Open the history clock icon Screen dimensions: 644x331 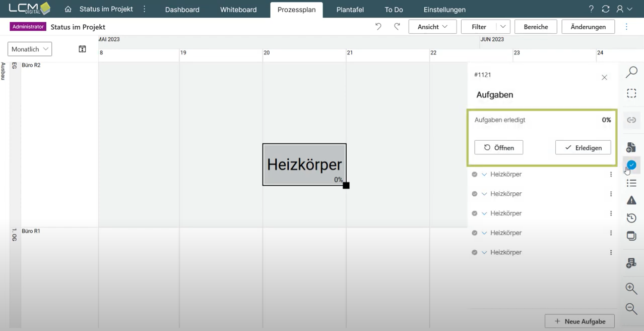click(x=631, y=218)
